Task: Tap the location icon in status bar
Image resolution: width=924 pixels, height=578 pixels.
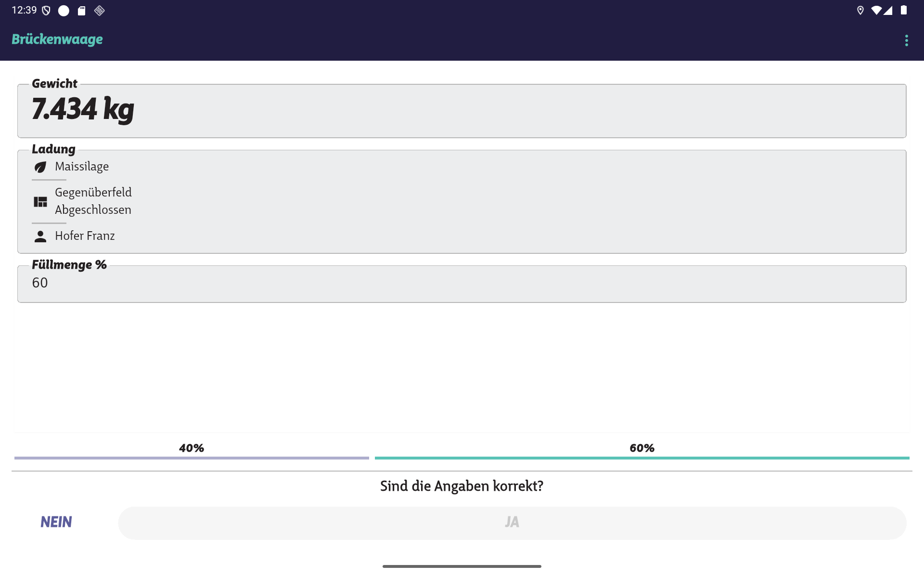Action: [860, 11]
